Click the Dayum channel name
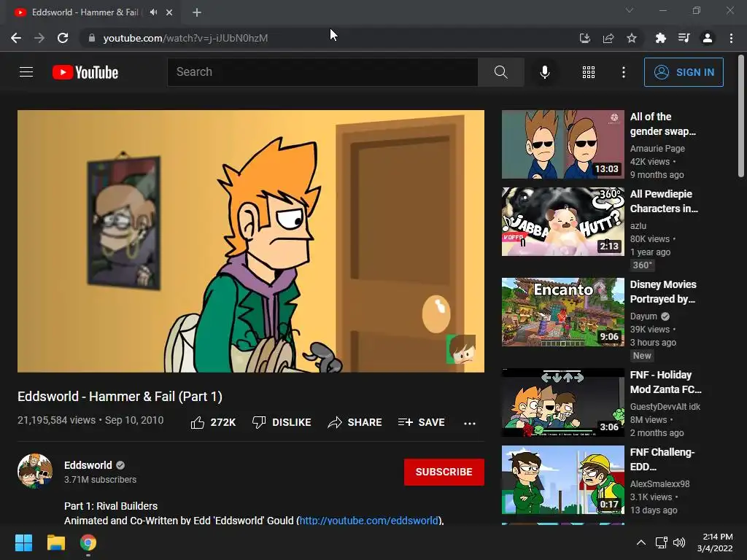This screenshot has width=747, height=560. click(x=643, y=316)
